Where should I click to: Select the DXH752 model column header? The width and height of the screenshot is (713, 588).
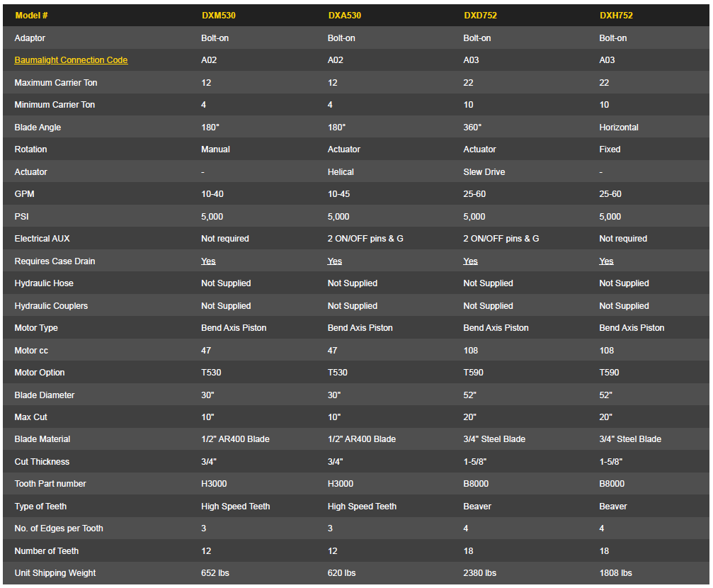pos(616,16)
